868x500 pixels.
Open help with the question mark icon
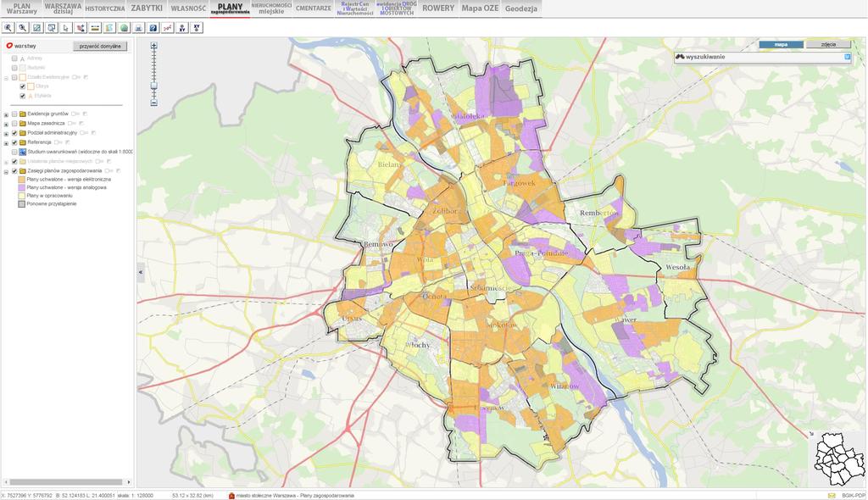(x=153, y=28)
